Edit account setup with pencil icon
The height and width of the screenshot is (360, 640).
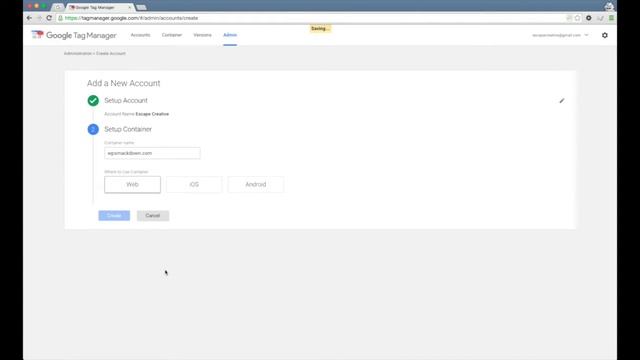[x=562, y=100]
